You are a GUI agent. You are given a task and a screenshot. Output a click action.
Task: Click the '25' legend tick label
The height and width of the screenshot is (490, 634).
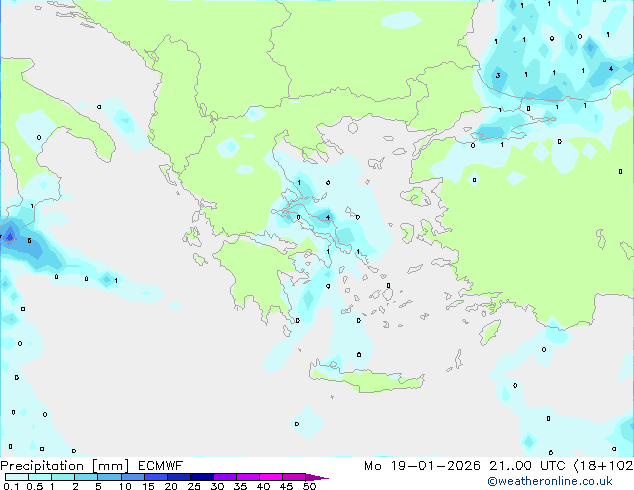[194, 486]
